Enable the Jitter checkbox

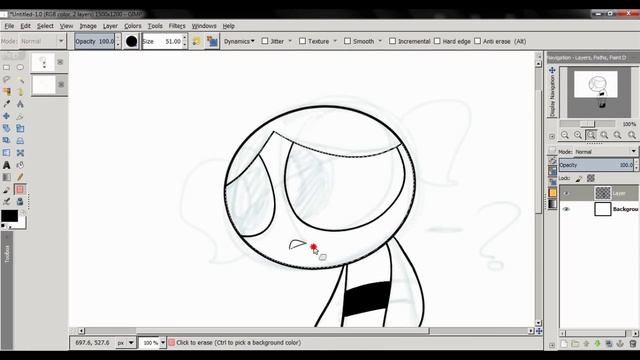pos(265,41)
